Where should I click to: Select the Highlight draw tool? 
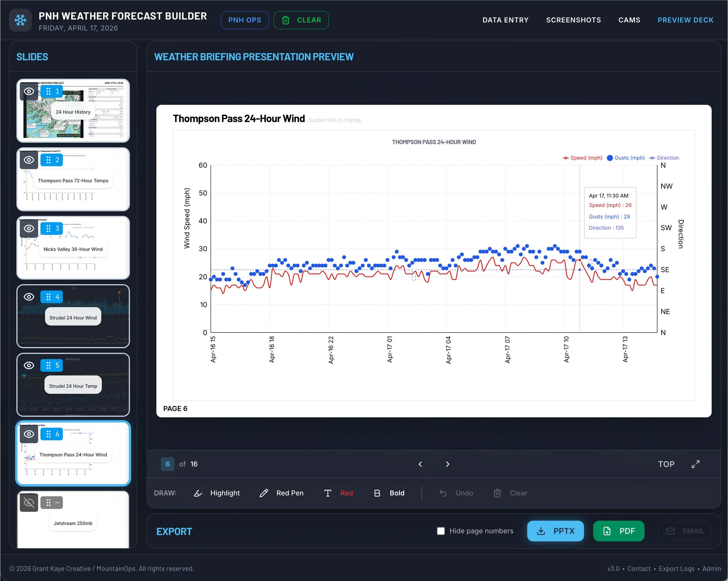[217, 493]
